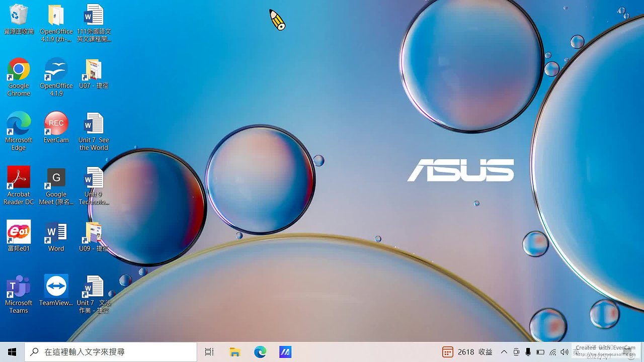
Task: Open the volume speaker tray icon
Action: [565, 352]
